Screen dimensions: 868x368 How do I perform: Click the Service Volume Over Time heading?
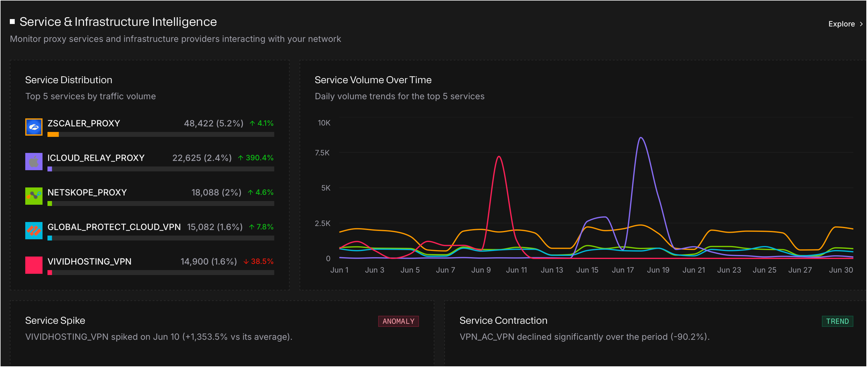pyautogui.click(x=373, y=80)
